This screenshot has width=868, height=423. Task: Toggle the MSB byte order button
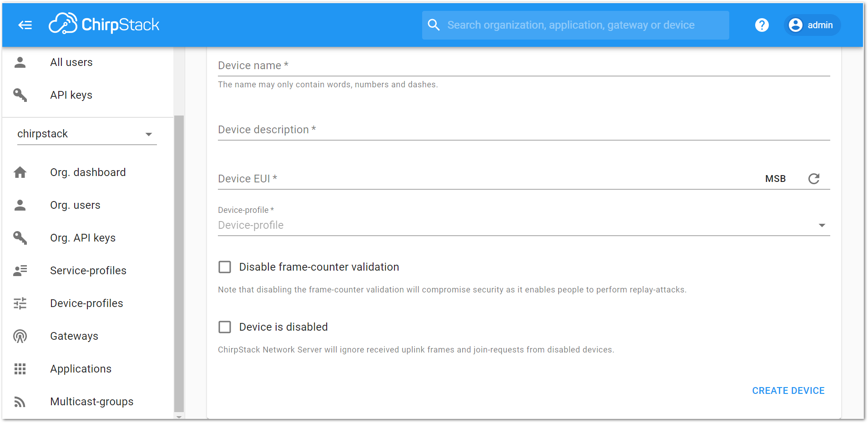click(x=775, y=179)
